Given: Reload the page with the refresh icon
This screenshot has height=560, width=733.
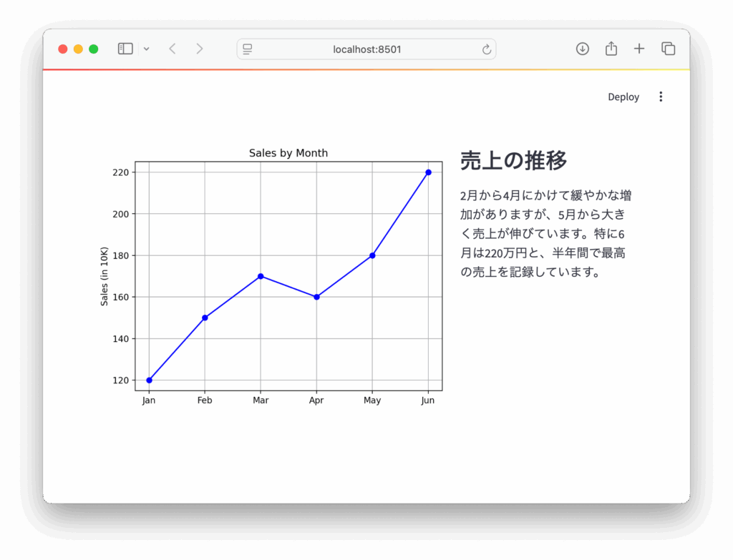Looking at the screenshot, I should tap(487, 49).
